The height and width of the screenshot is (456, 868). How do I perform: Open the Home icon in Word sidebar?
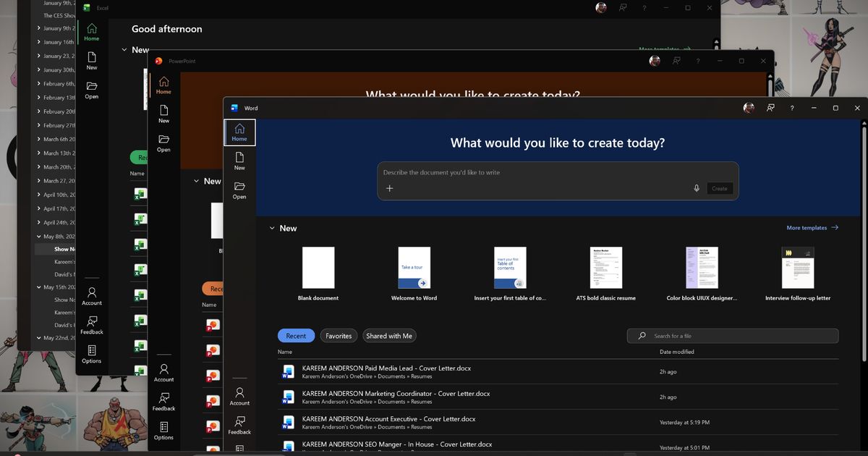click(x=239, y=132)
